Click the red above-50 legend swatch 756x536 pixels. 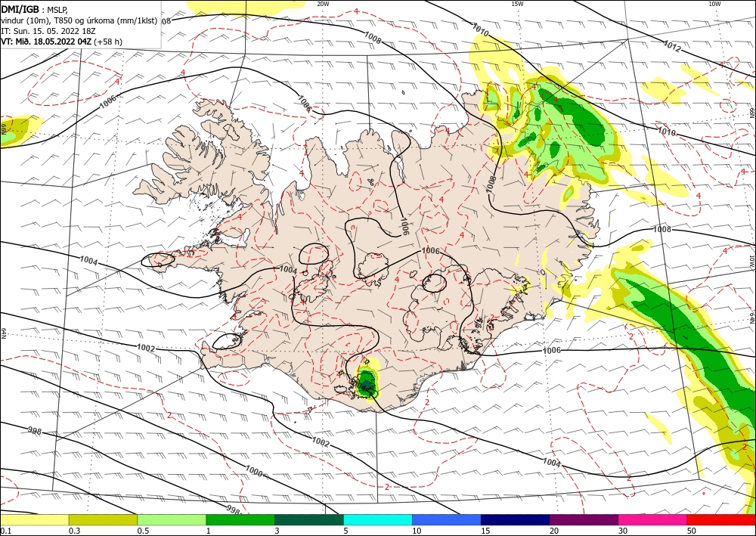tap(721, 520)
